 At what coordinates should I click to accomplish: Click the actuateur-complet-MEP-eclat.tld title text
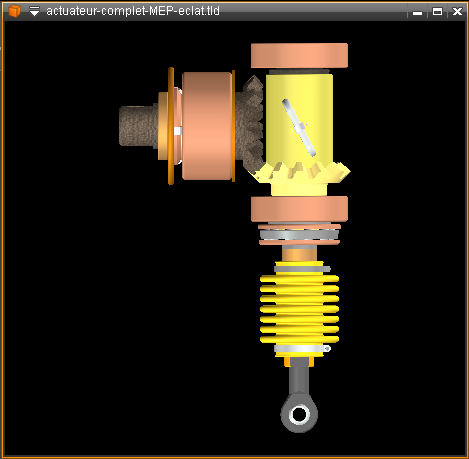point(133,11)
